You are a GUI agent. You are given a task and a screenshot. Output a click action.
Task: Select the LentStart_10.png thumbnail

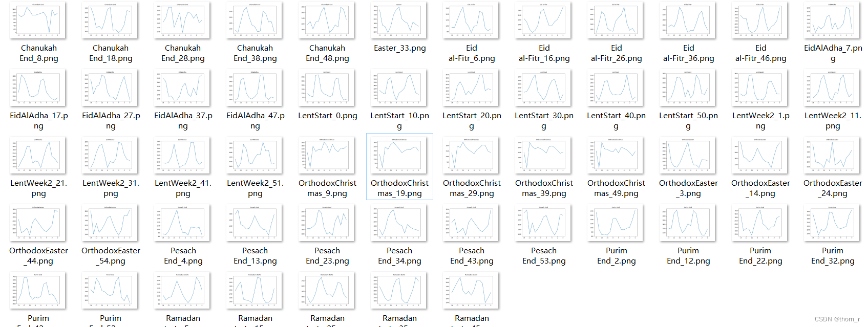click(x=399, y=88)
